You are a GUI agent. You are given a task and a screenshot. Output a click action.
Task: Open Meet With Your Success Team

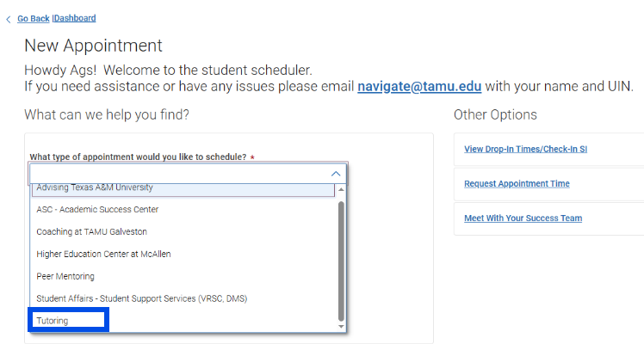(523, 218)
